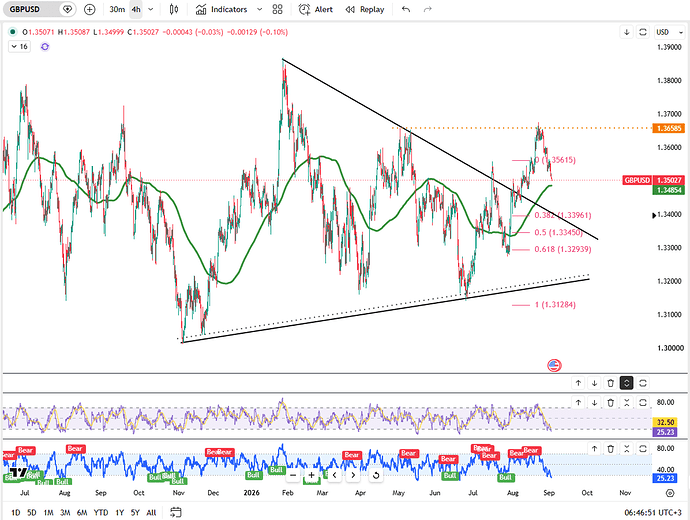Zoom out the chart with minus button
The height and width of the screenshot is (520, 690).
click(x=293, y=475)
